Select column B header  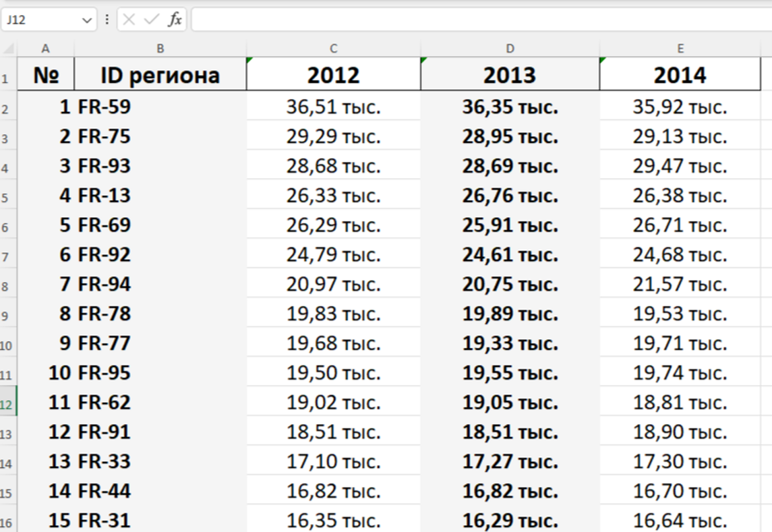coord(160,49)
